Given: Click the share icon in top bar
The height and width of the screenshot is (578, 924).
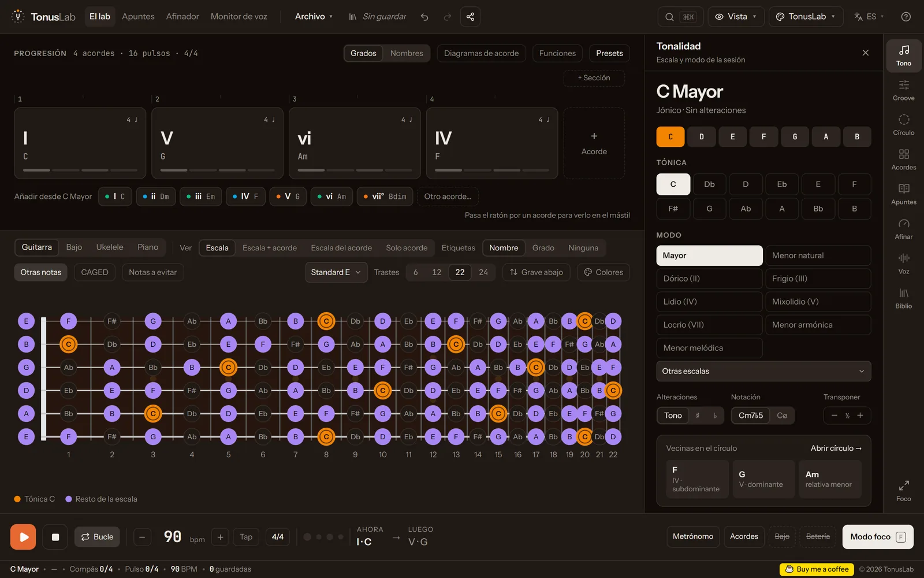Looking at the screenshot, I should point(470,17).
